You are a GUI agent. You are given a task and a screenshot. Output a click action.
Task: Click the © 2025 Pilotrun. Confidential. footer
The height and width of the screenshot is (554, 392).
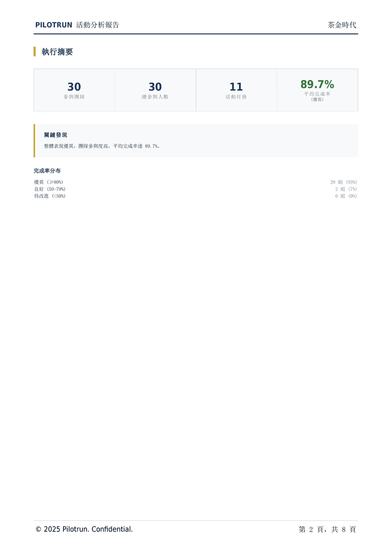point(84,529)
